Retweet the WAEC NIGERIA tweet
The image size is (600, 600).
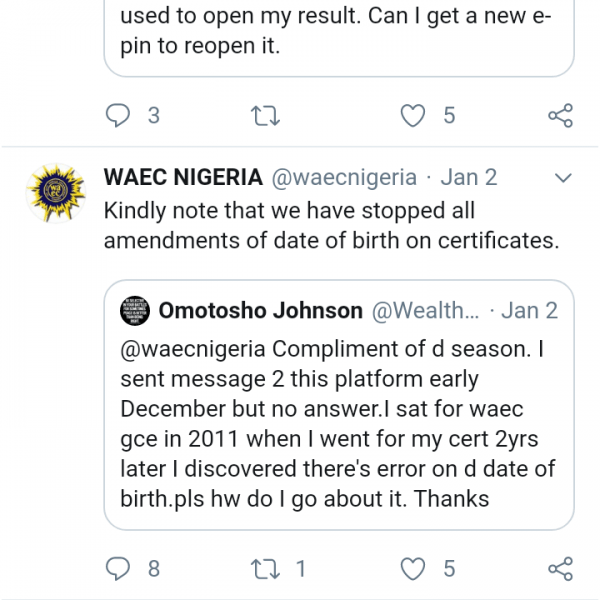click(x=266, y=569)
